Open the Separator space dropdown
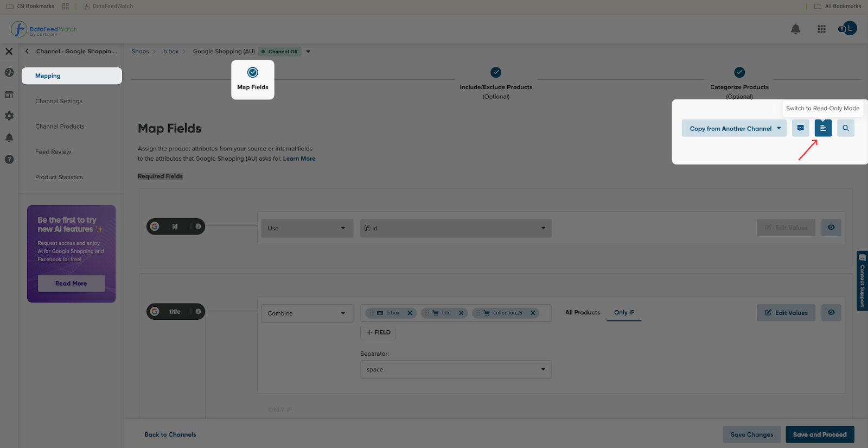This screenshot has width=868, height=448. [x=455, y=370]
